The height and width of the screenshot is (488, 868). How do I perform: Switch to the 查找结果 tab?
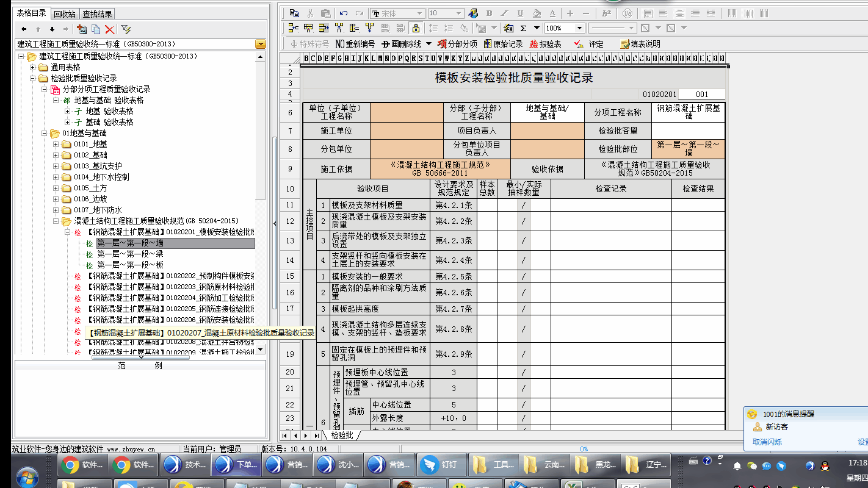[98, 13]
